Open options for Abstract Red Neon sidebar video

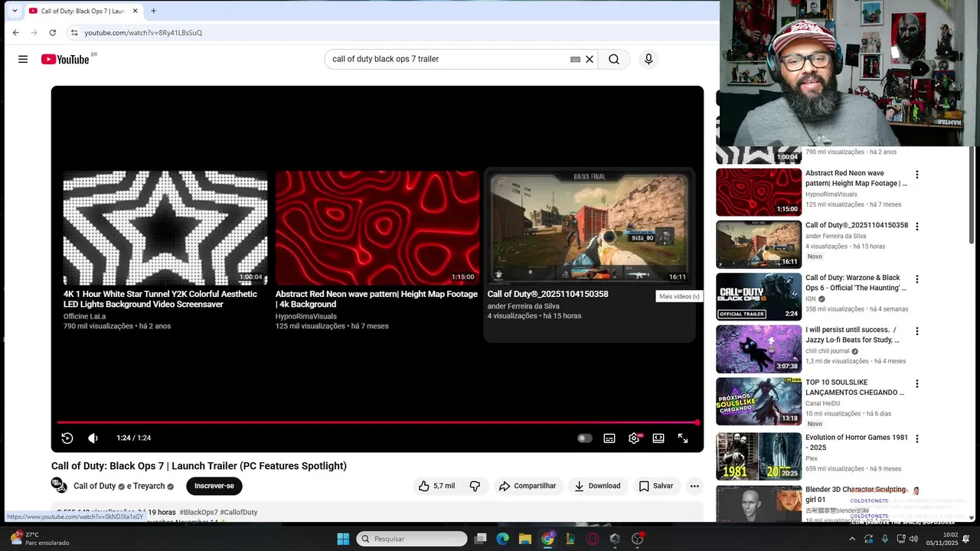coord(916,174)
